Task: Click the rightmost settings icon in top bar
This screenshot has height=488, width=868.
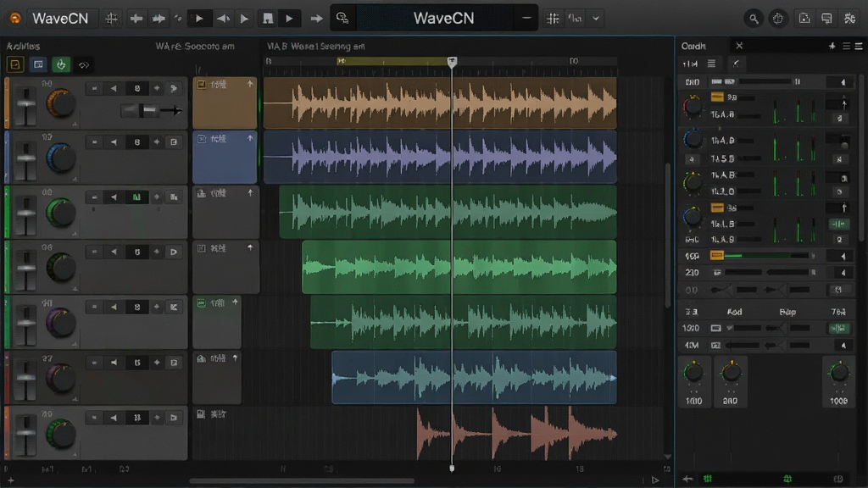Action: pyautogui.click(x=849, y=19)
